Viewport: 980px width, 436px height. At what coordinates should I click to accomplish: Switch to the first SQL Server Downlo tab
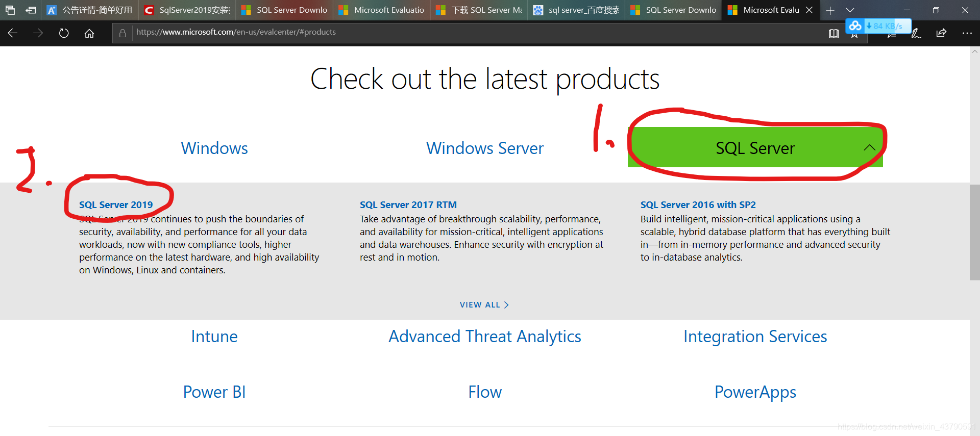coord(284,10)
